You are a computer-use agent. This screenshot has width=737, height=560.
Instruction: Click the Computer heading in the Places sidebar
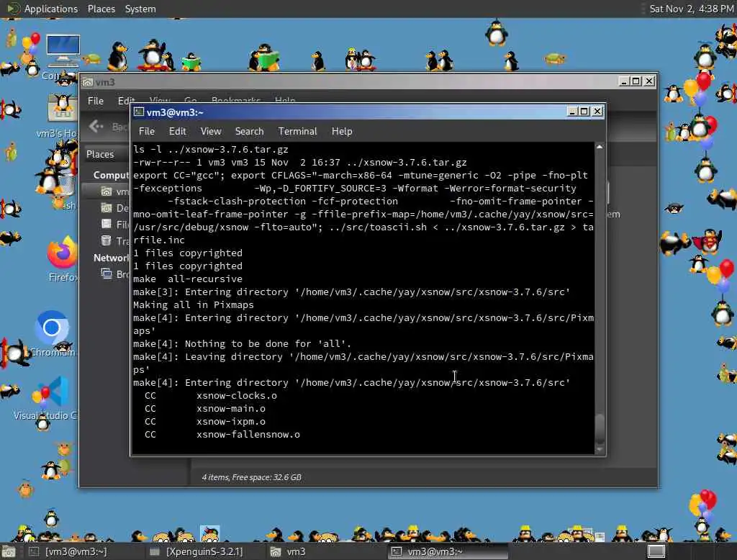(x=111, y=175)
